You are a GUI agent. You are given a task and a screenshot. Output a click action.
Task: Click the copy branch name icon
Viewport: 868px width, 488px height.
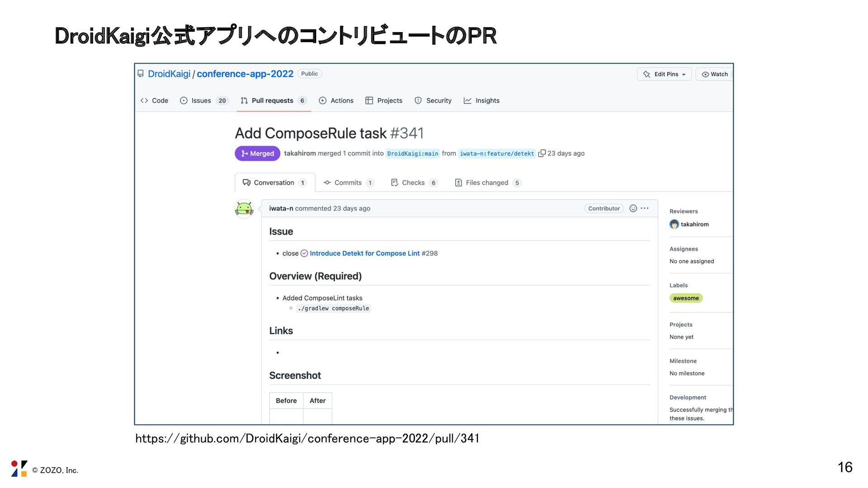tap(542, 153)
